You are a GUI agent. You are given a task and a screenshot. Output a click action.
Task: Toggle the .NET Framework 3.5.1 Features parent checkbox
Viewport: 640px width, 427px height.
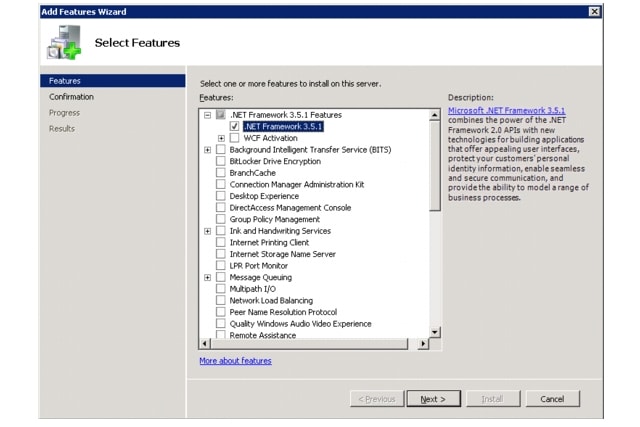pyautogui.click(x=220, y=115)
